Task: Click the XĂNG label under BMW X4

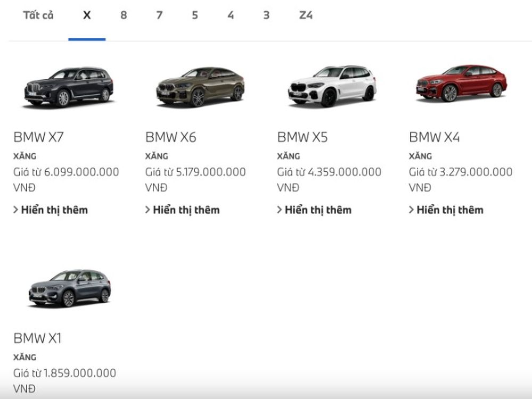Action: [420, 156]
